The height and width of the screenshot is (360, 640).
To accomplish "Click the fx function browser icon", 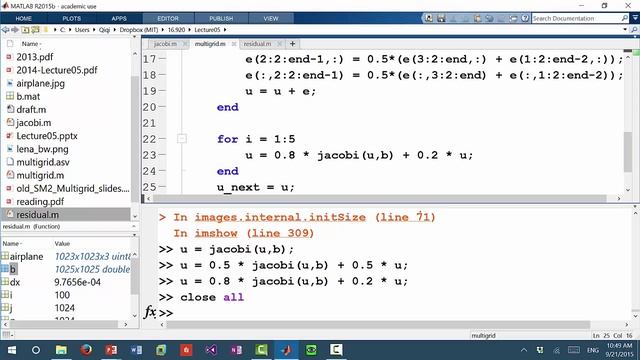I will (x=150, y=312).
